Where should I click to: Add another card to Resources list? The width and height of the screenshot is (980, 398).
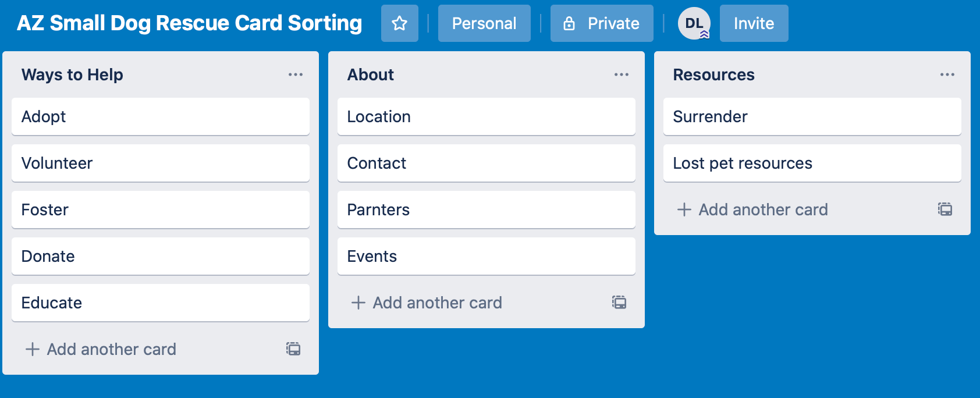click(797, 209)
